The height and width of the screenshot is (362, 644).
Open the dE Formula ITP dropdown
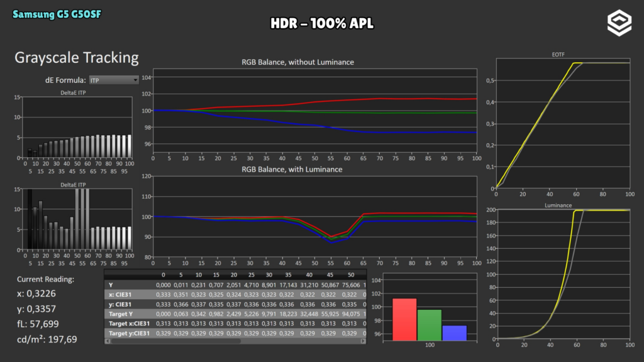[x=114, y=80]
